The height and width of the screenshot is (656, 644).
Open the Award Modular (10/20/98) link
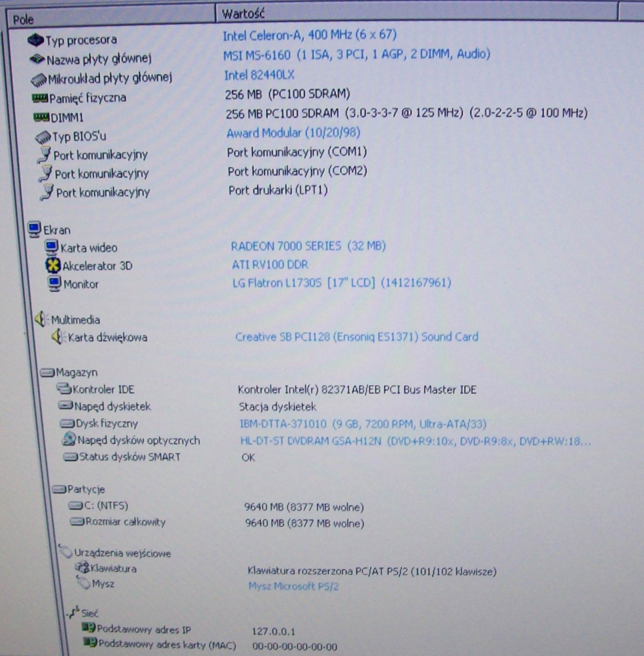click(293, 133)
